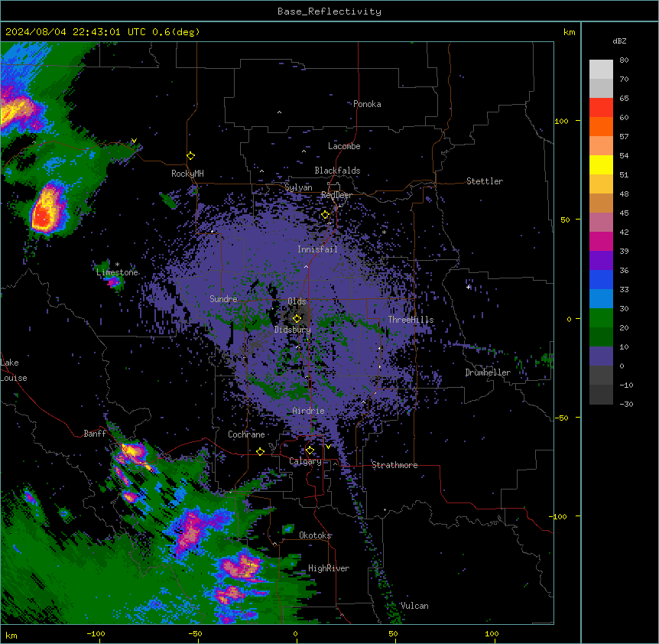Click the Base_Reflectivity title text
Viewport: 659px width, 644px height.
pos(329,11)
